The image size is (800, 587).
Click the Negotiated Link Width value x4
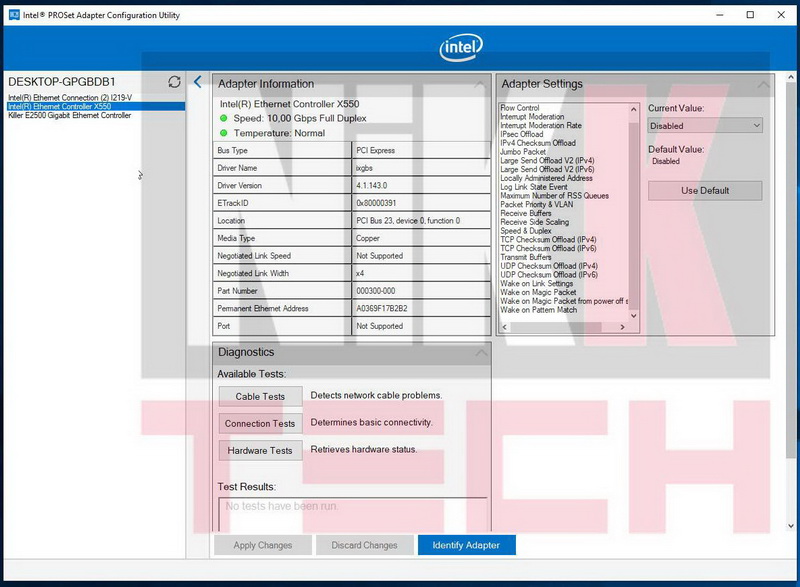360,273
